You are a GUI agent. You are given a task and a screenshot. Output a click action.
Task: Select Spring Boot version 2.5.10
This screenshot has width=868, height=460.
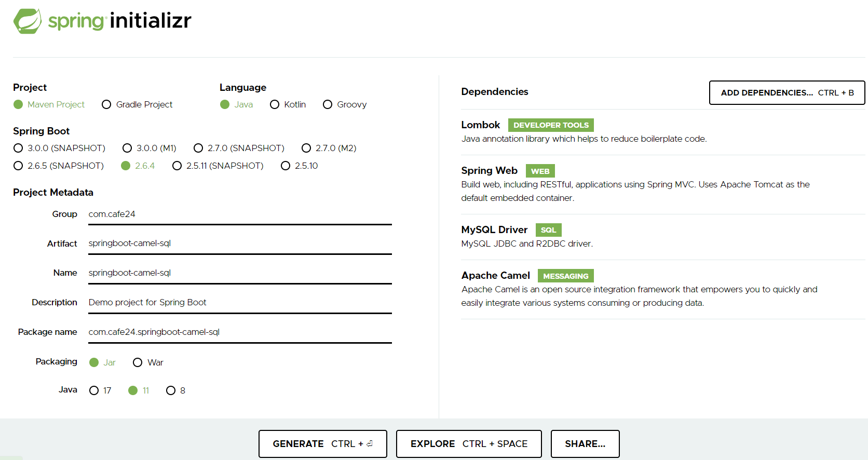tap(299, 166)
